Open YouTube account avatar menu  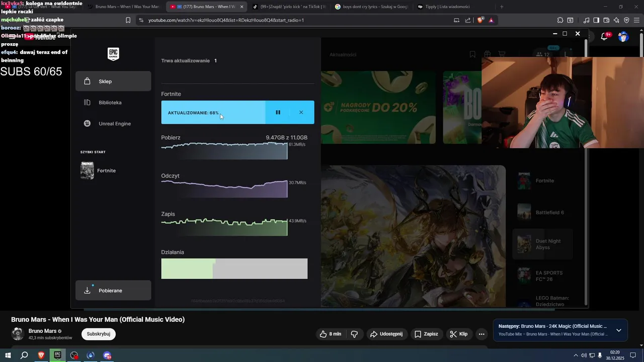coord(623,36)
